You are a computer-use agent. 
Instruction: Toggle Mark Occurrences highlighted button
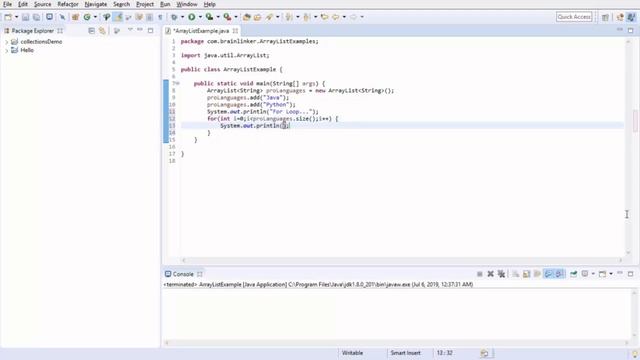coord(118,17)
